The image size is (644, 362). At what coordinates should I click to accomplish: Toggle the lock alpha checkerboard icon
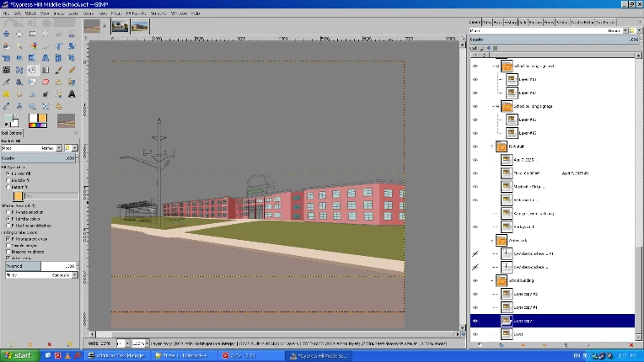point(495,48)
